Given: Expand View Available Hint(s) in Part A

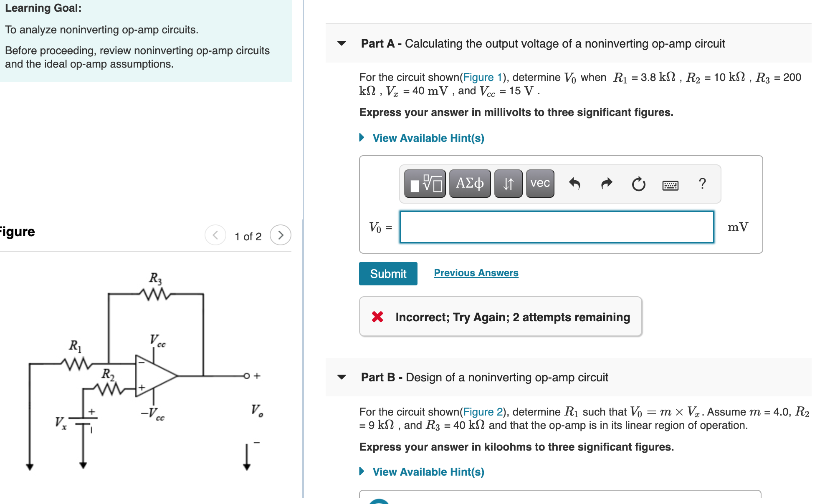Looking at the screenshot, I should (x=426, y=138).
